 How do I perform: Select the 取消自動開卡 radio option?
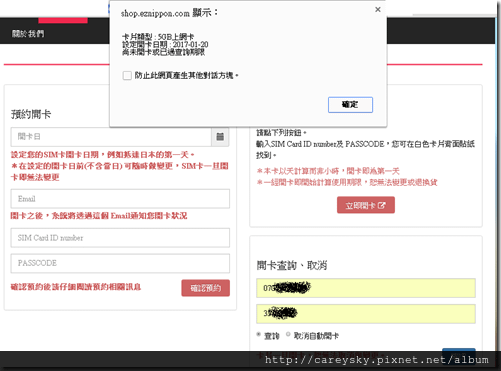coord(288,334)
